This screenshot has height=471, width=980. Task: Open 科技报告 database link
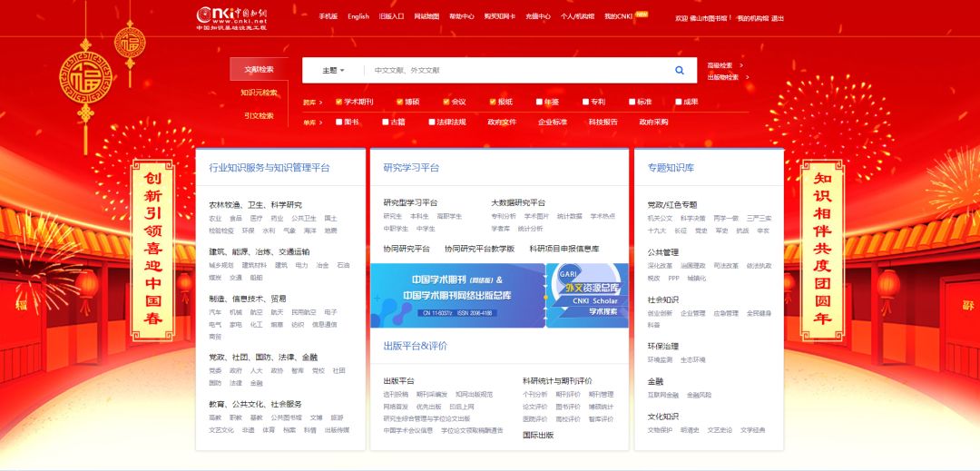tap(603, 123)
